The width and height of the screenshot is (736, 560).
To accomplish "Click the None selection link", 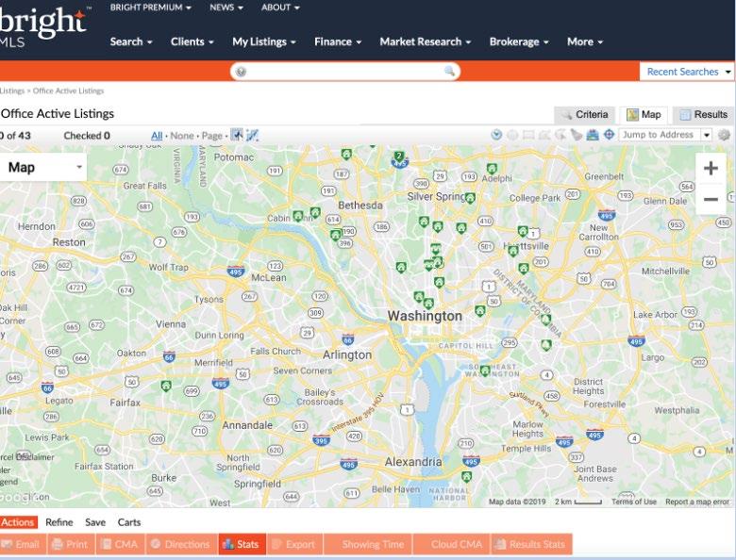I will point(182,136).
